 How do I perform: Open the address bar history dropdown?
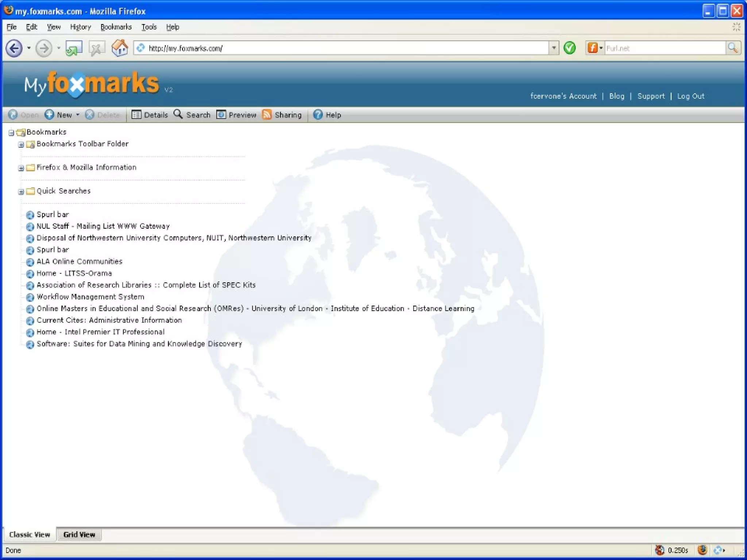(x=554, y=48)
